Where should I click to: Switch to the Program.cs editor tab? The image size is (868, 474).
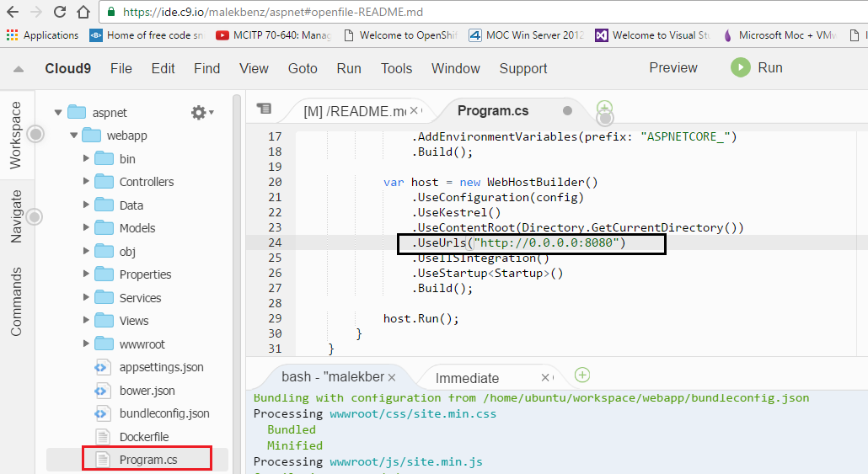point(493,110)
